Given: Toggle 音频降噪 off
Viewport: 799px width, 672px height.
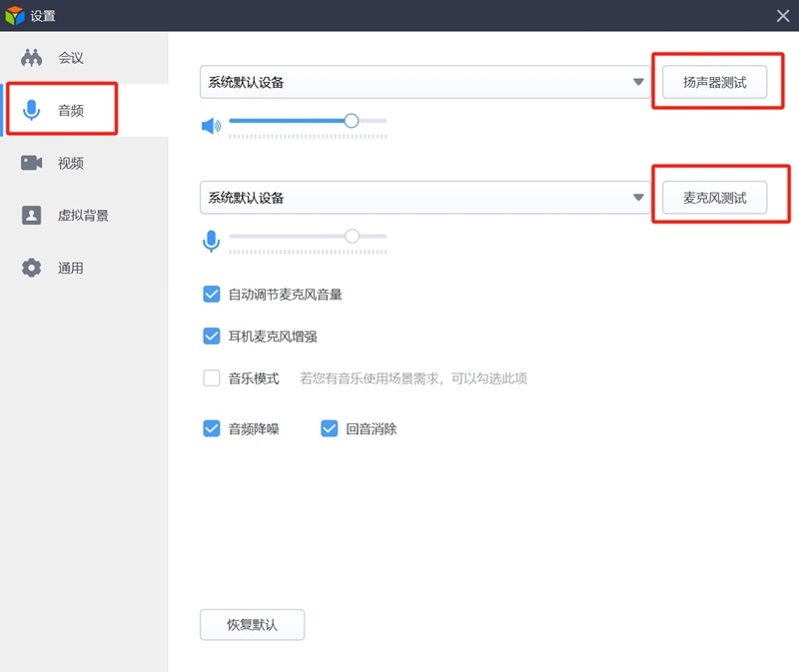Looking at the screenshot, I should [211, 427].
